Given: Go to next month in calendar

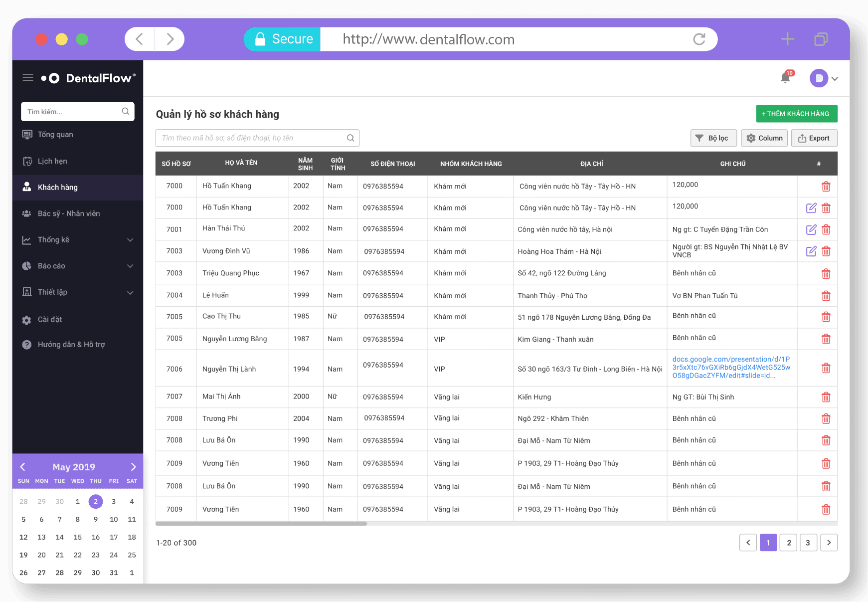Looking at the screenshot, I should (x=133, y=467).
